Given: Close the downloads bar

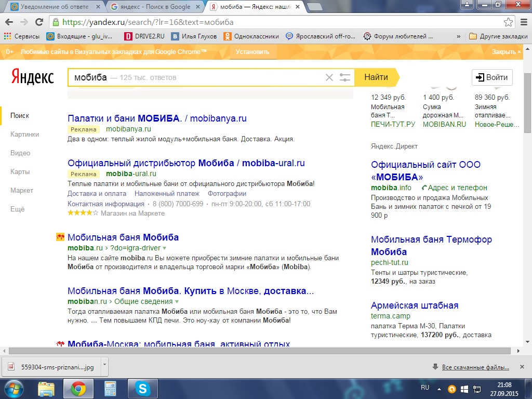Looking at the screenshot, I should (522, 367).
